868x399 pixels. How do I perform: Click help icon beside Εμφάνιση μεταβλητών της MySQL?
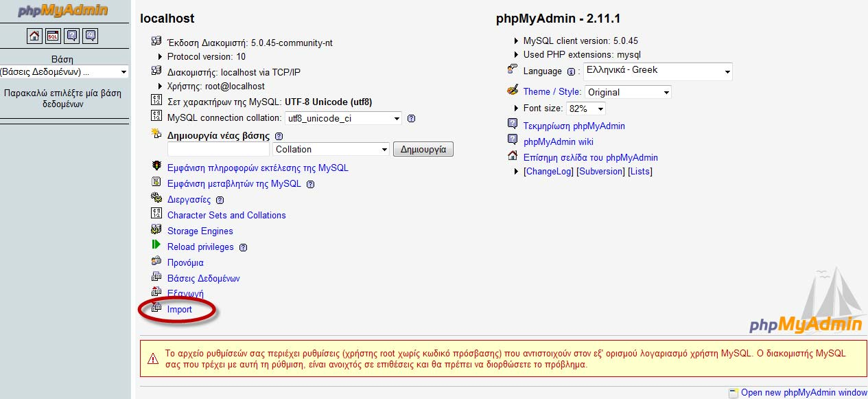click(310, 184)
